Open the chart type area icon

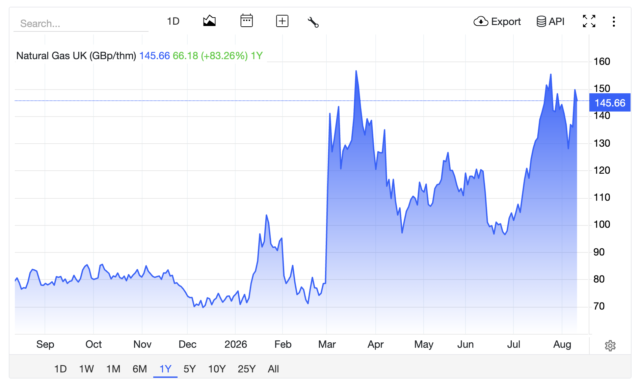[209, 21]
